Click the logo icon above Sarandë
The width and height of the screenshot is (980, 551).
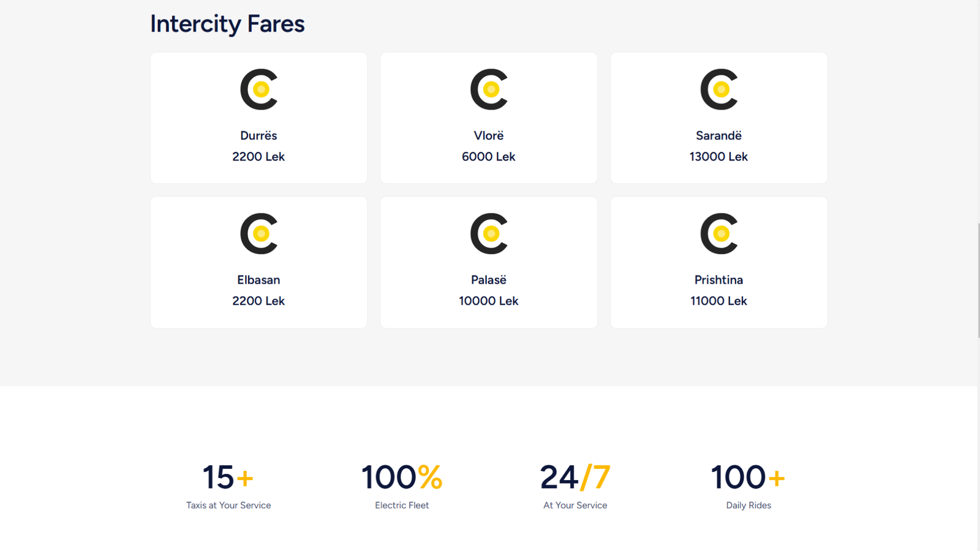(718, 89)
